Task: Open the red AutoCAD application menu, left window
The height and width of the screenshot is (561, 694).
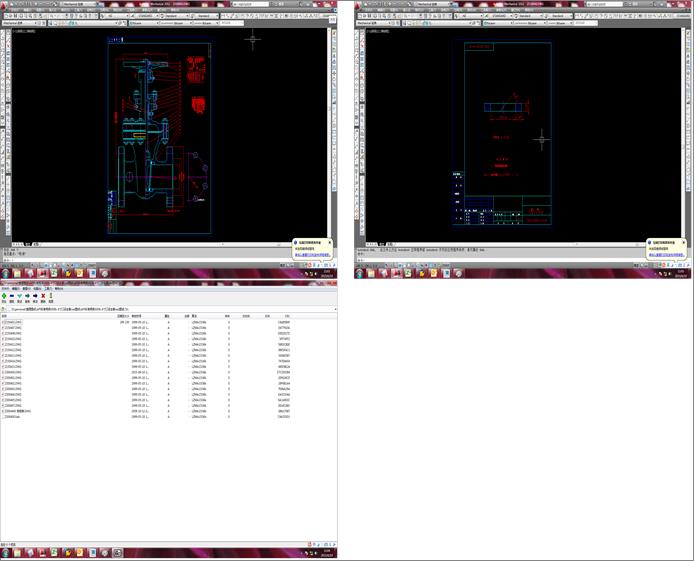Action: (x=4, y=5)
